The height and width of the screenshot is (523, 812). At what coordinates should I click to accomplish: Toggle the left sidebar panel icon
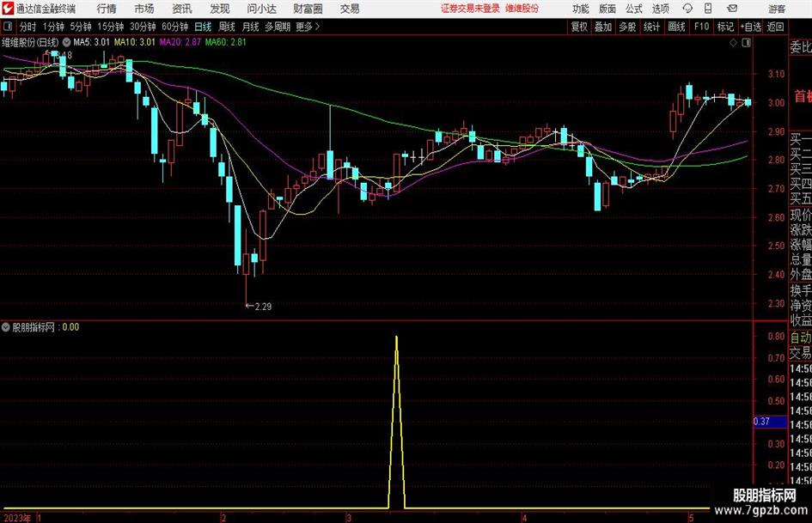click(8, 27)
